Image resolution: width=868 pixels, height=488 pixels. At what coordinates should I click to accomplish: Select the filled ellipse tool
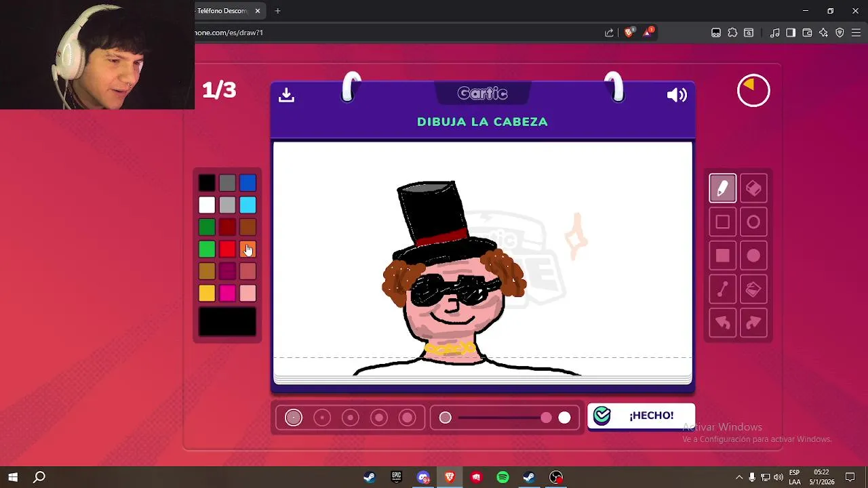(x=753, y=256)
